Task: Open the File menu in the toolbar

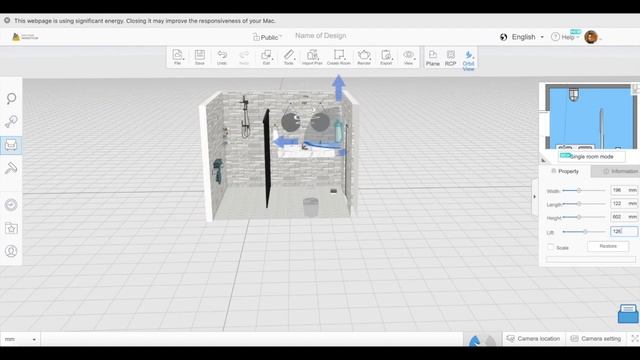Action: tap(178, 57)
